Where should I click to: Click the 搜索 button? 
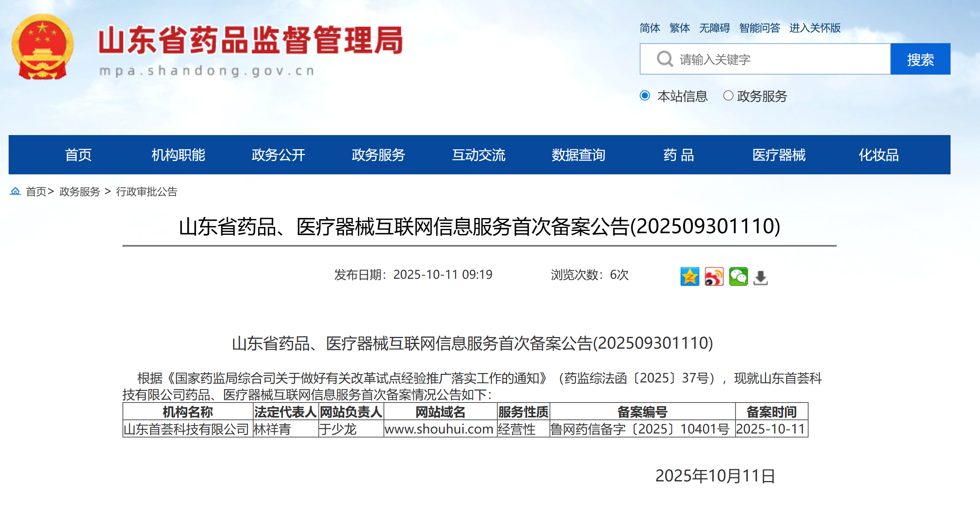click(920, 59)
